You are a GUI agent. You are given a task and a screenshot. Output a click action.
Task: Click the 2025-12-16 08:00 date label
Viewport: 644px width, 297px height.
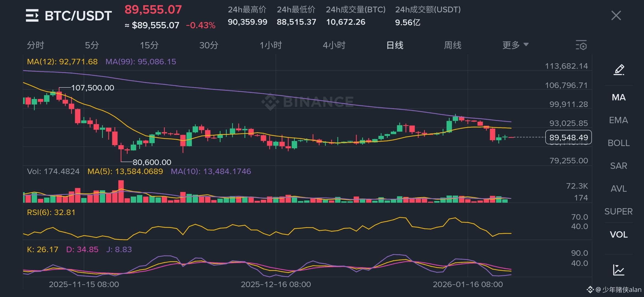click(x=276, y=284)
